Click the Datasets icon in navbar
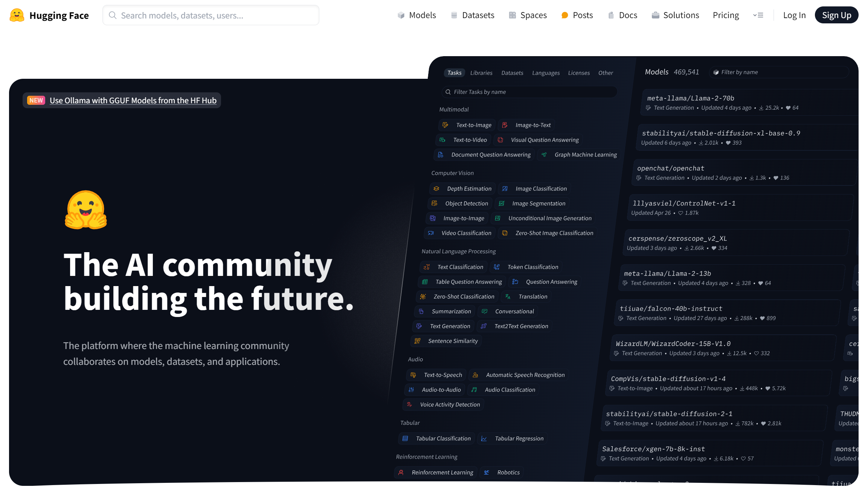 (454, 15)
